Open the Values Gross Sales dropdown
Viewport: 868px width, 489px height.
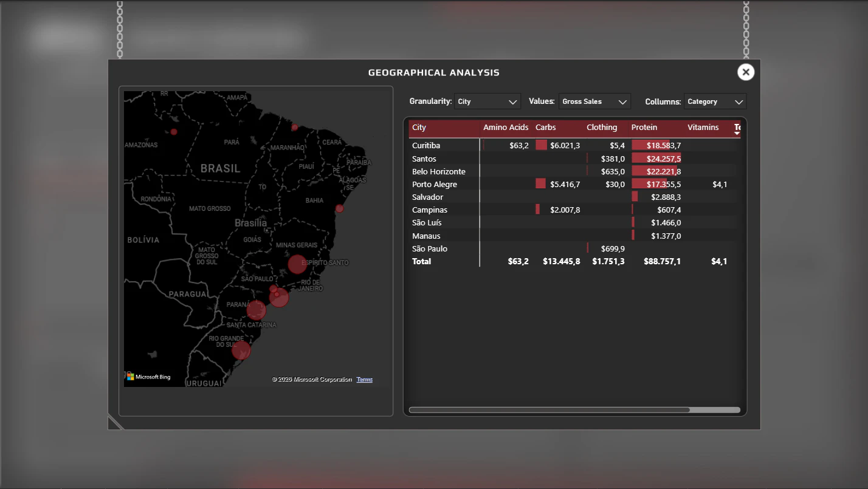click(x=594, y=101)
